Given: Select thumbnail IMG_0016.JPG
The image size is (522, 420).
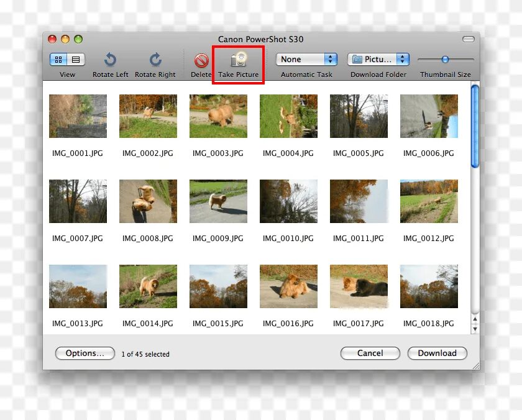Looking at the screenshot, I should coord(288,286).
